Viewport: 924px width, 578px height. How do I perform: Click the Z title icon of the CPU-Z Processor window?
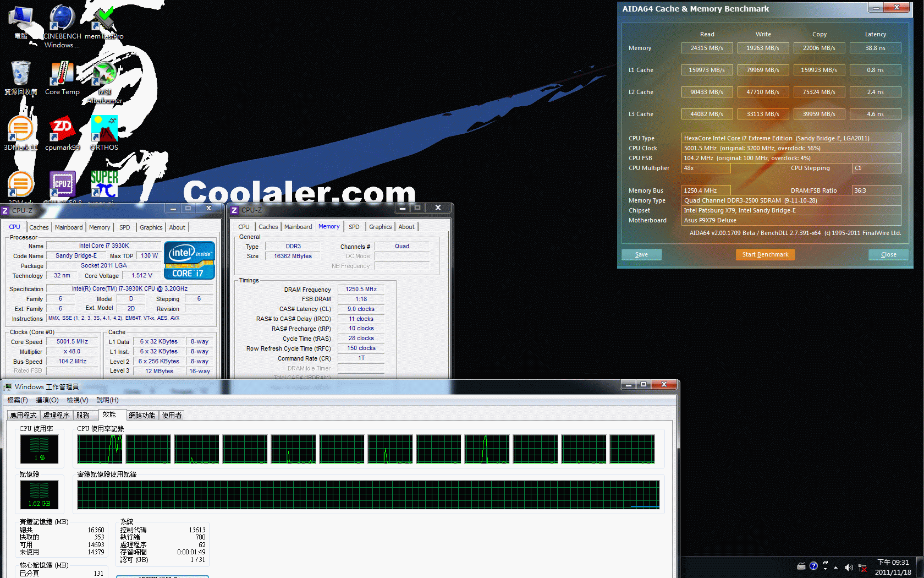click(5, 211)
